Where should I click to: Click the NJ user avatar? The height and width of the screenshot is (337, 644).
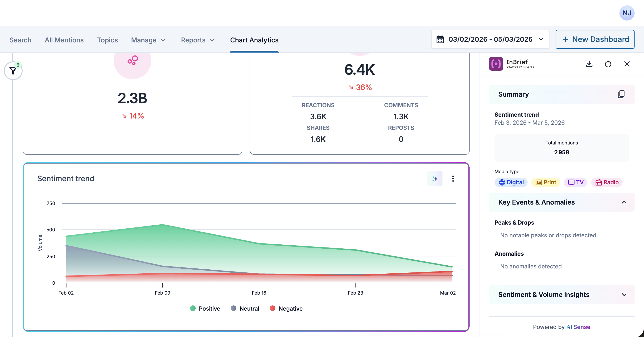click(x=627, y=13)
